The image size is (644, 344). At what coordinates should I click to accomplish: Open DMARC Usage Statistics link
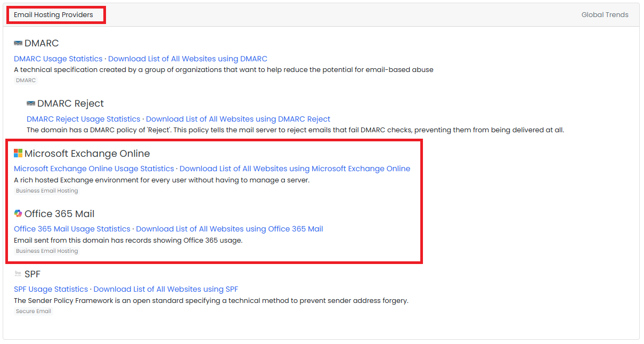pos(58,59)
